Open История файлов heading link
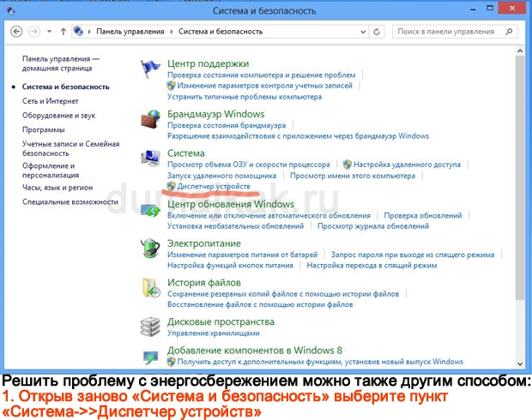Image resolution: width=532 pixels, height=420 pixels. (x=204, y=282)
